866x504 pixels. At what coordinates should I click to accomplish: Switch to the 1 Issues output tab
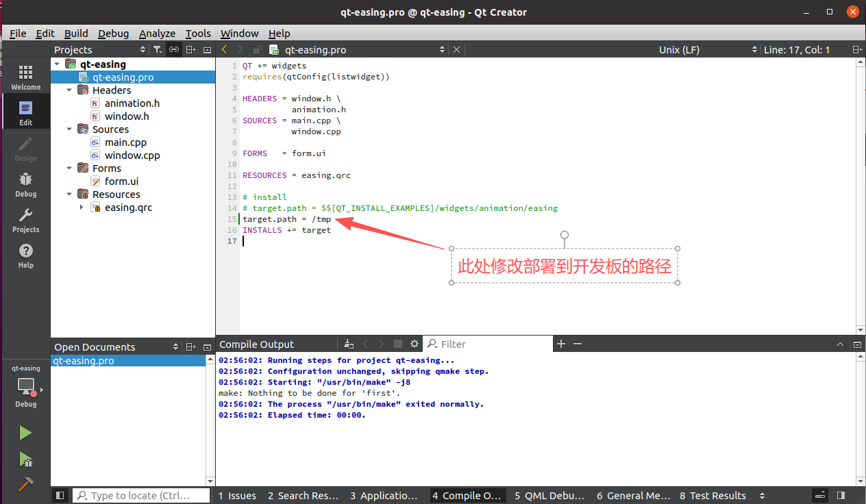pos(237,495)
